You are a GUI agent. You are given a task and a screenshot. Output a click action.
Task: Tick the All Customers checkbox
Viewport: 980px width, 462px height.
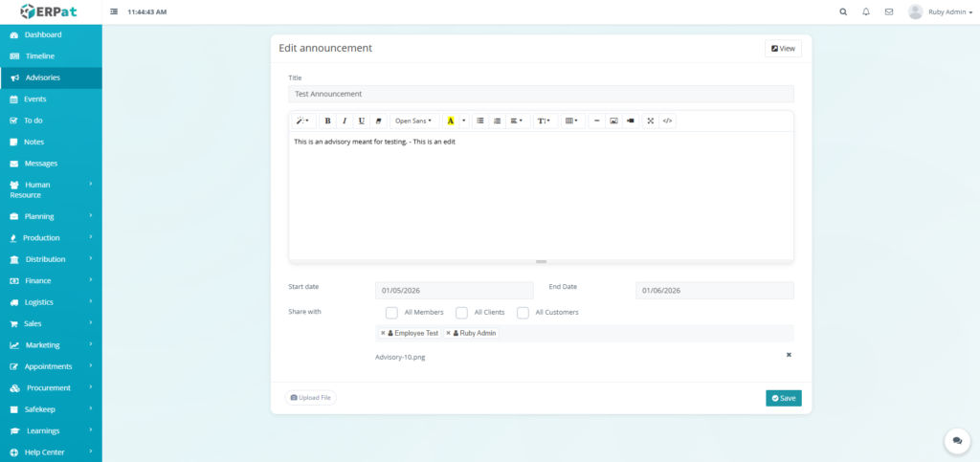[x=523, y=313]
